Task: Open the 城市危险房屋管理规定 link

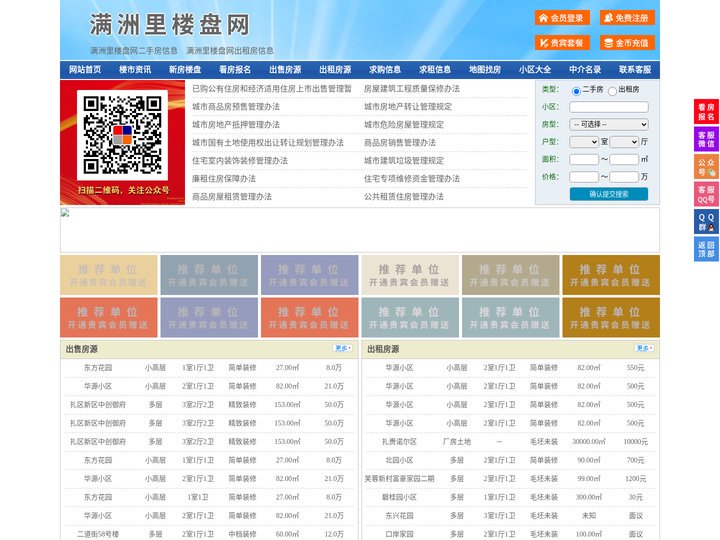Action: tap(404, 124)
